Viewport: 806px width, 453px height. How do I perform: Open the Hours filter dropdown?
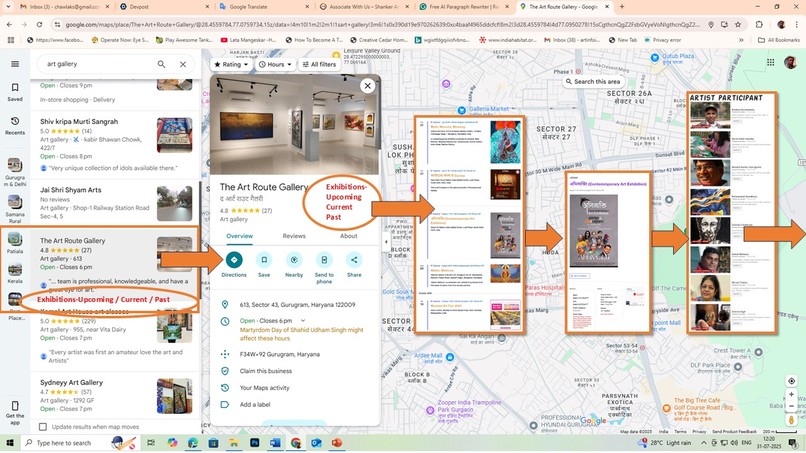tap(275, 64)
